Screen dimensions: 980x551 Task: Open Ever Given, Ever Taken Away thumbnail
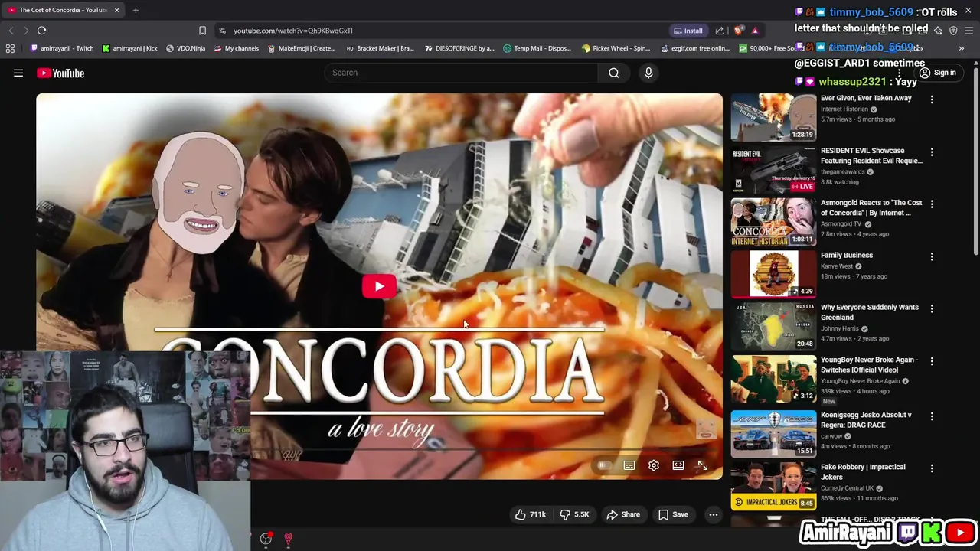coord(773,117)
